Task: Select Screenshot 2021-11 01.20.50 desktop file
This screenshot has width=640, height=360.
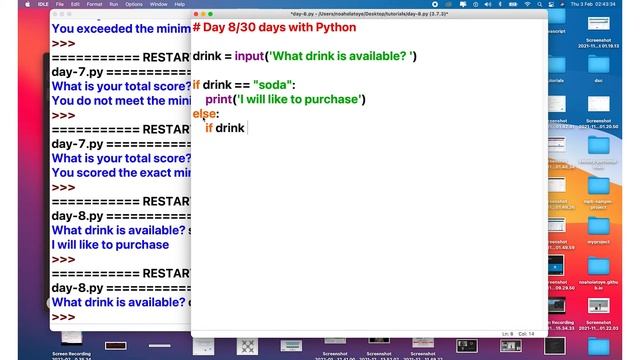Action: coord(598,112)
